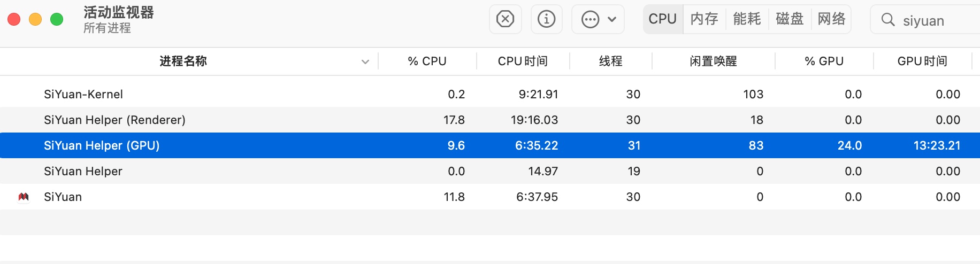Screen dimensions: 980x264
Task: Click CPU time 6:37.95 cell
Action: (537, 197)
